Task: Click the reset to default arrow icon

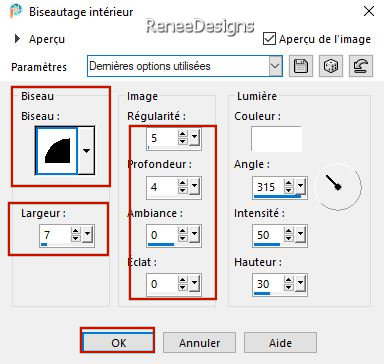Action: [x=361, y=66]
